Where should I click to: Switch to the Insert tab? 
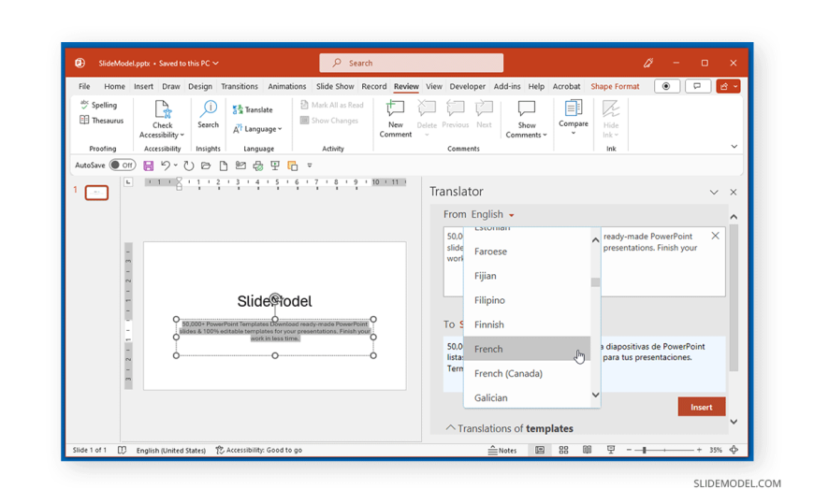[143, 86]
